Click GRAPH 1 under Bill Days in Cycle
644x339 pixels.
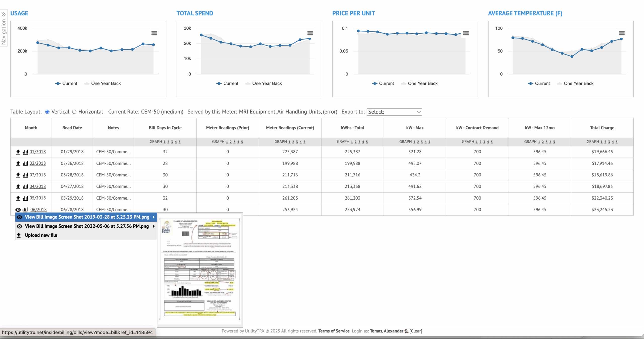pyautogui.click(x=165, y=142)
